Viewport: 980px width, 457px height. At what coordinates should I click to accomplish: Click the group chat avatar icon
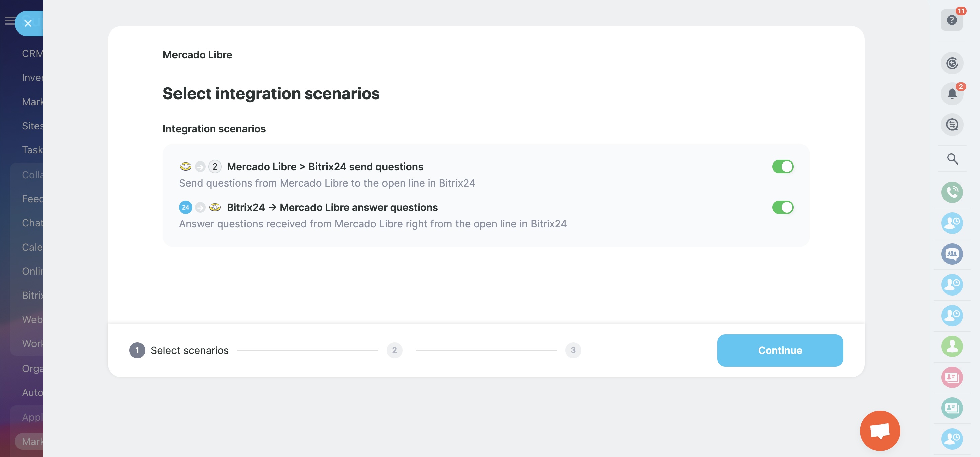point(952,254)
